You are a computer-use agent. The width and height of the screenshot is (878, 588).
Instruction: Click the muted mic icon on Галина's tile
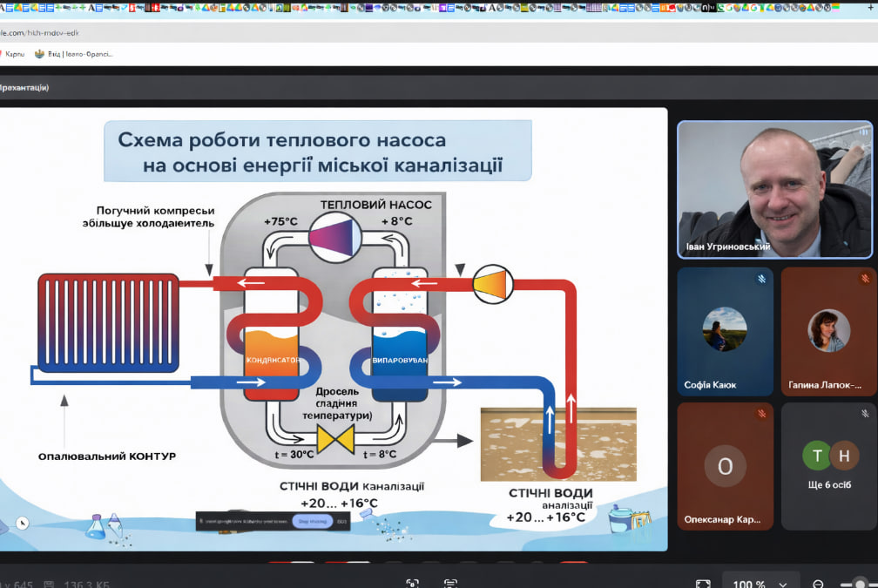(x=864, y=279)
